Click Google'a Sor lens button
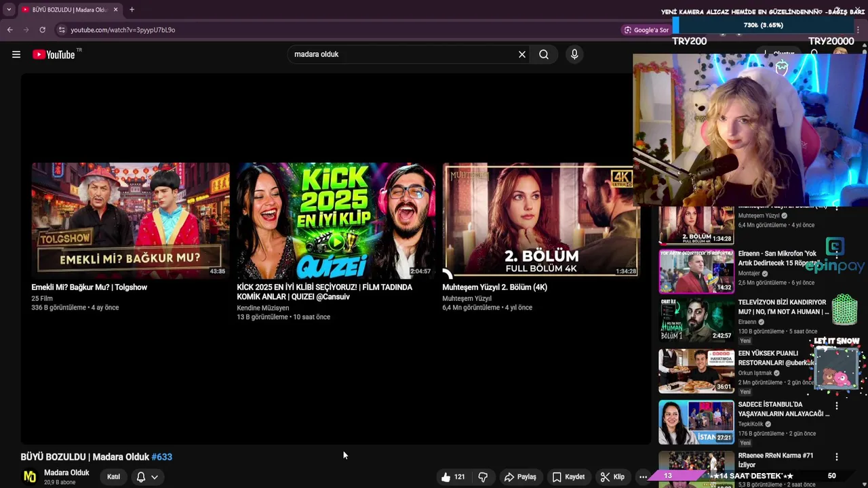Viewport: 868px width, 488px height. tap(646, 30)
